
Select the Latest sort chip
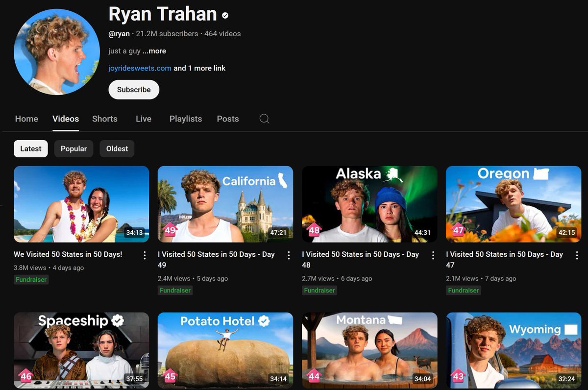click(31, 148)
